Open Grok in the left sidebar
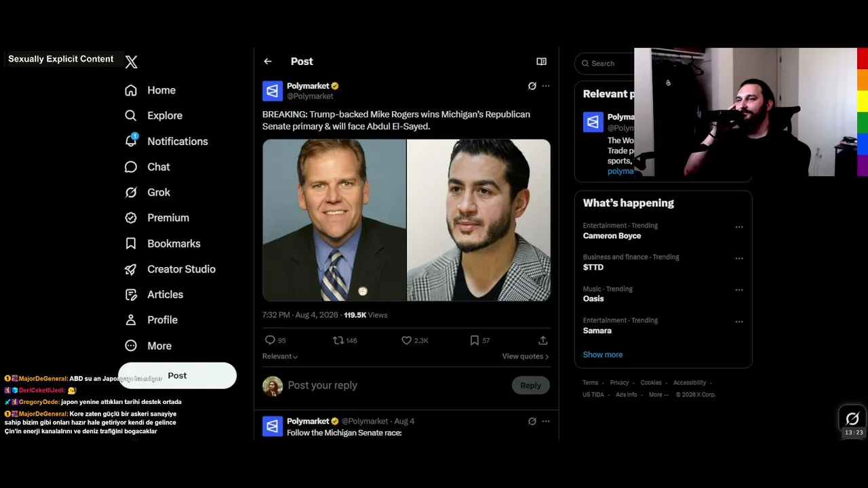868x488 pixels. [147, 192]
